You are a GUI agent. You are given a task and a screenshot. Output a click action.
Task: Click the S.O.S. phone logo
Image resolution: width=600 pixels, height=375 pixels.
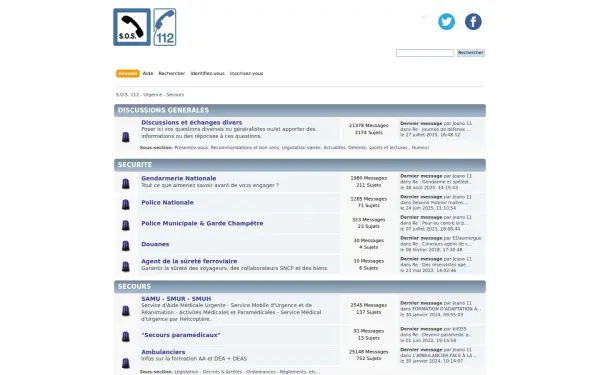click(132, 27)
